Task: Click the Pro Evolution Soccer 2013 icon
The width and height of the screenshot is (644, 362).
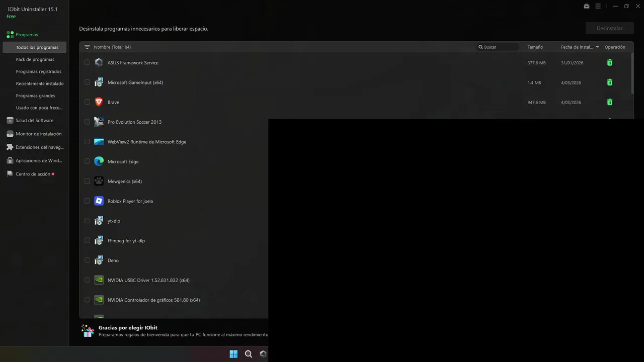Action: point(99,122)
